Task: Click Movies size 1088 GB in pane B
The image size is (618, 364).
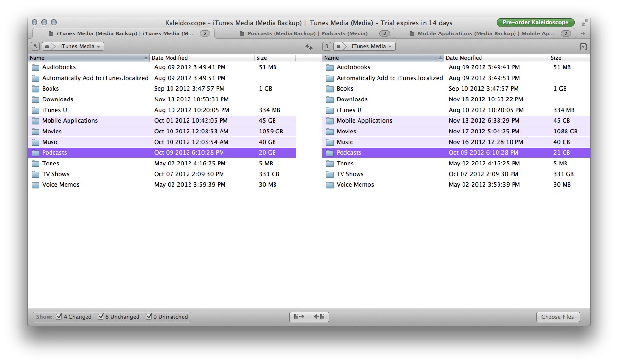Action: 566,132
